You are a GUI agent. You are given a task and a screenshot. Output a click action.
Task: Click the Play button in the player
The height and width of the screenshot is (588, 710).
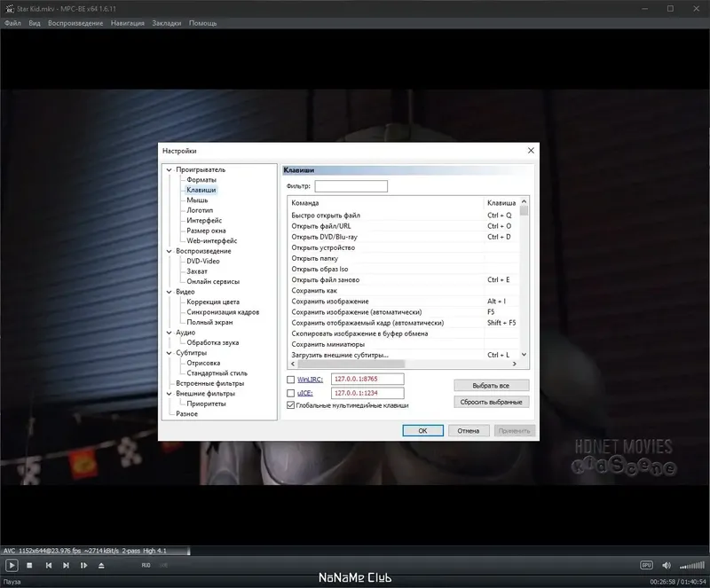pos(12,565)
